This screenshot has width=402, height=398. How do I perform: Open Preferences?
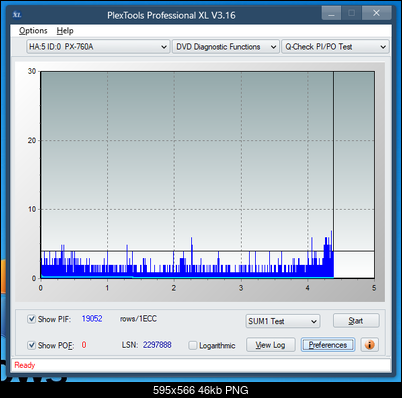328,345
